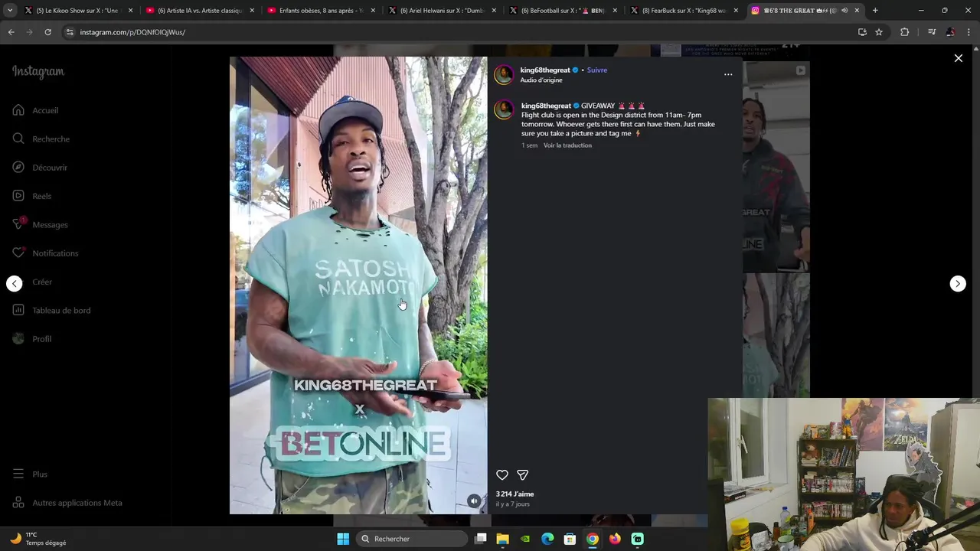The width and height of the screenshot is (980, 551).
Task: Open Microsoft Store from taskbar
Action: 570,539
